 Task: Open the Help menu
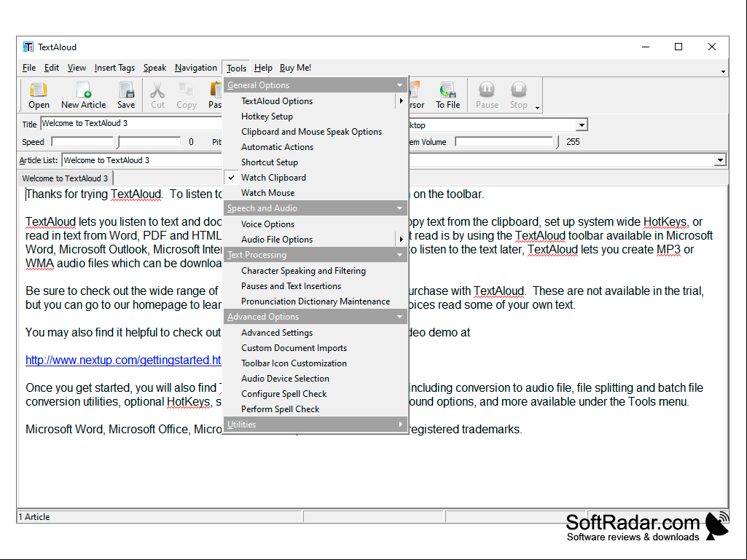pos(263,68)
